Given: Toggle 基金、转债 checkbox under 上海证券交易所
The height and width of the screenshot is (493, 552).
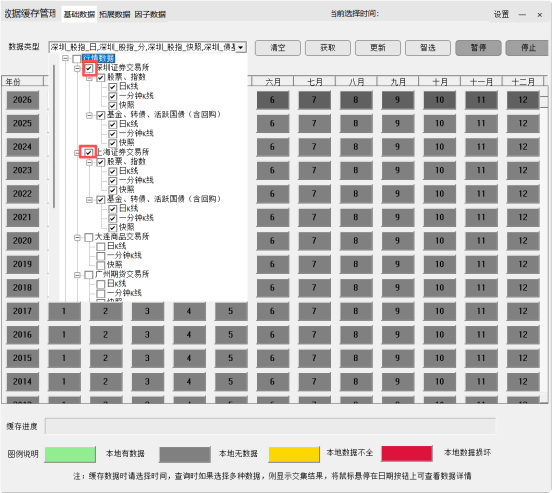Looking at the screenshot, I should pos(101,200).
